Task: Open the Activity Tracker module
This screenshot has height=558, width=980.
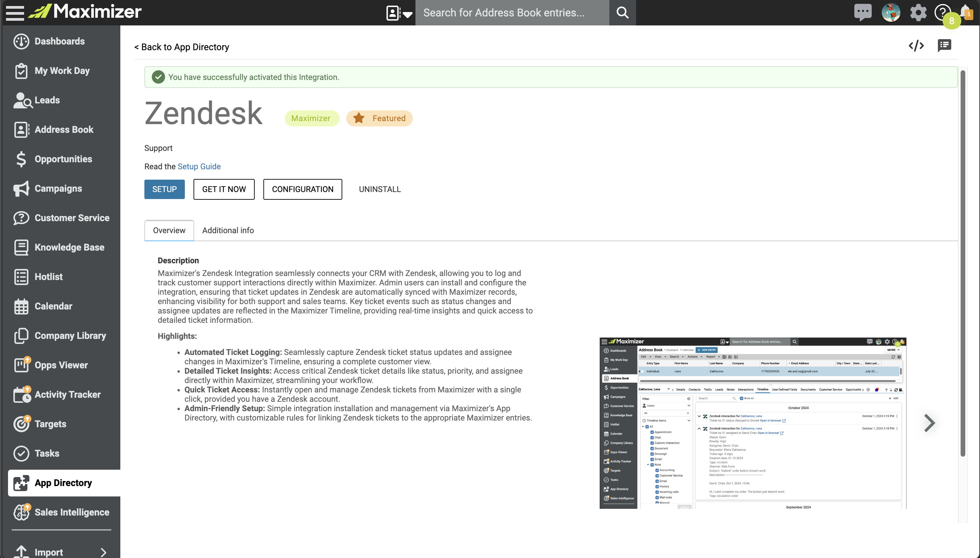Action: 64,394
